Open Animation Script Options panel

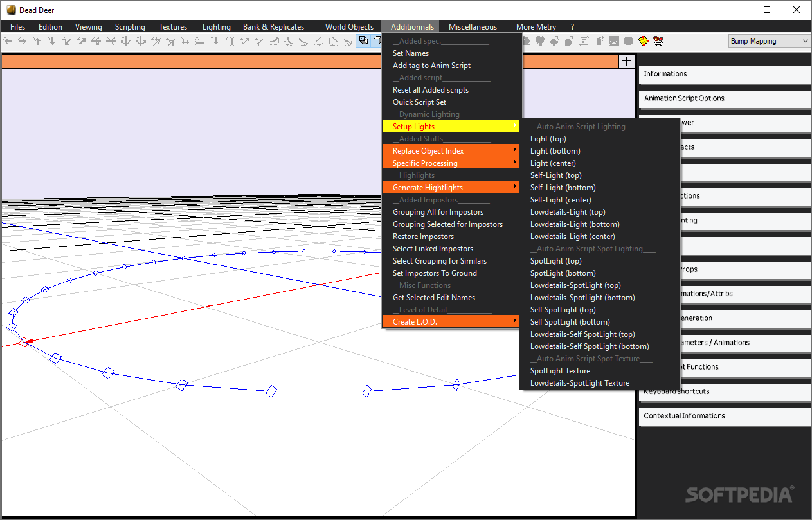(725, 98)
